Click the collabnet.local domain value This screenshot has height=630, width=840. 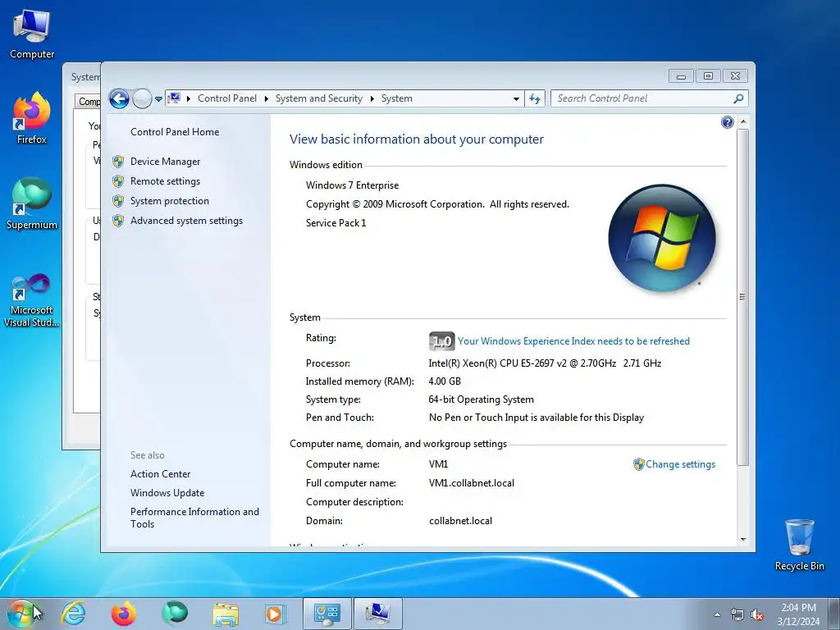click(x=461, y=521)
